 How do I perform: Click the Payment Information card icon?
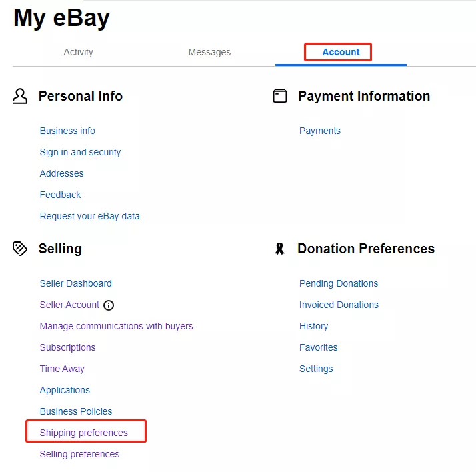point(280,97)
